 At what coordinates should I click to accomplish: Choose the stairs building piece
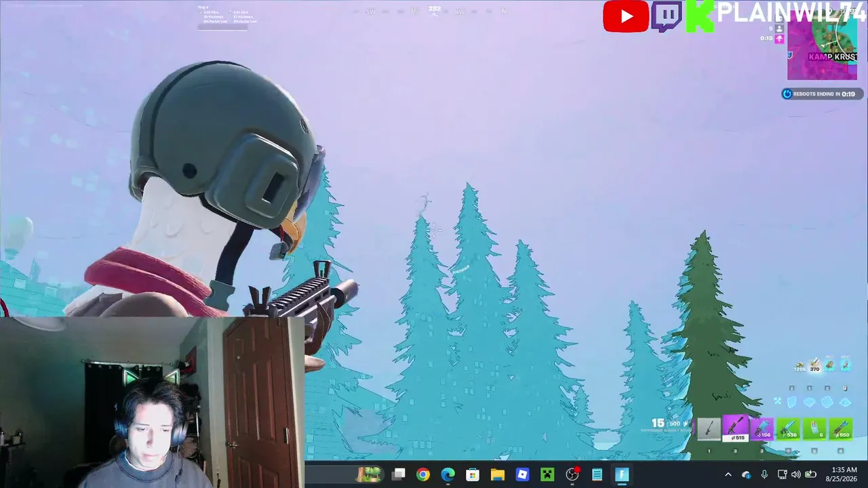coord(827,402)
